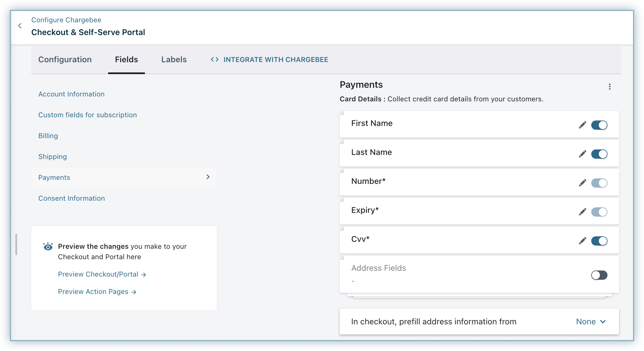This screenshot has width=644, height=351.
Task: Open the Labels tab
Action: tap(174, 59)
